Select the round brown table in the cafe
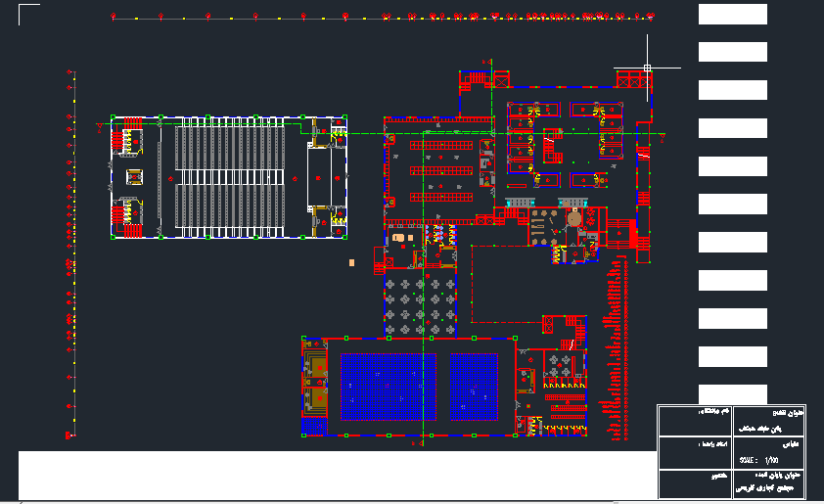 tap(574, 218)
